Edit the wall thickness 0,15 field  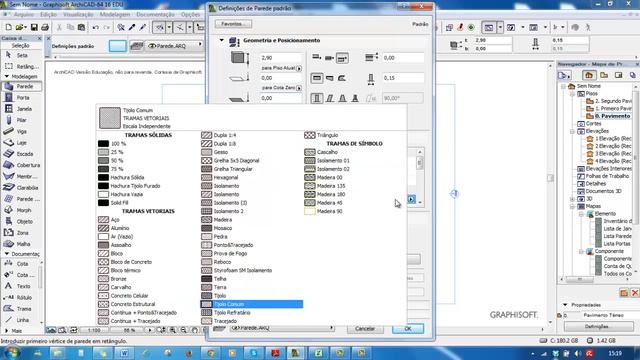point(403,78)
